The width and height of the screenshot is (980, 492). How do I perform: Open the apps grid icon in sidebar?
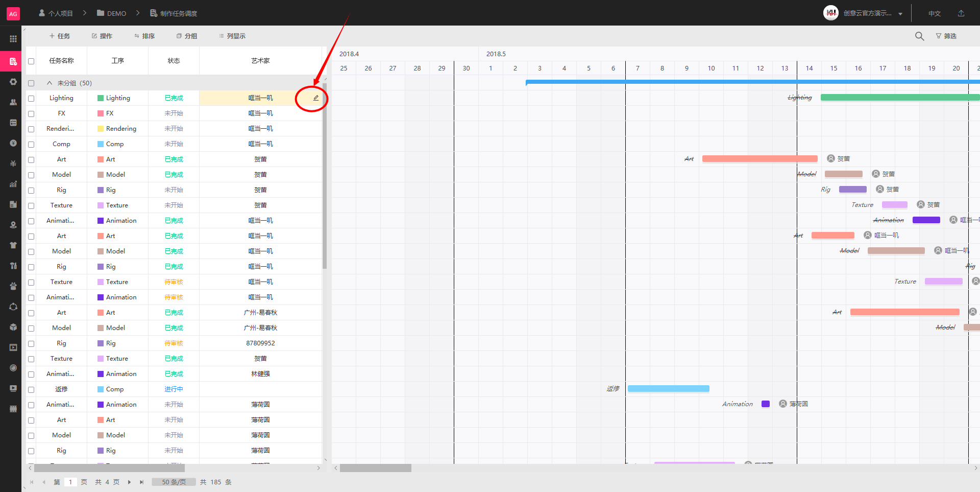[13, 39]
